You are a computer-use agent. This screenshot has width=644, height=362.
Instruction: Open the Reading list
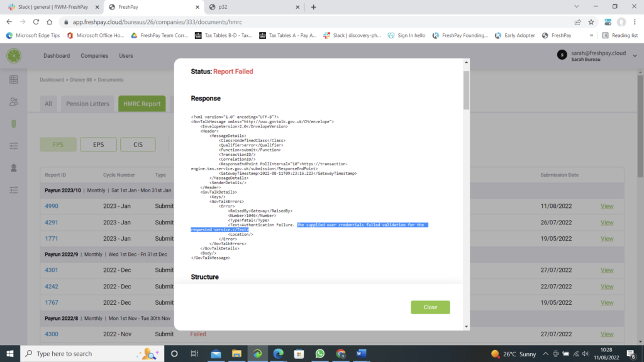click(x=620, y=35)
